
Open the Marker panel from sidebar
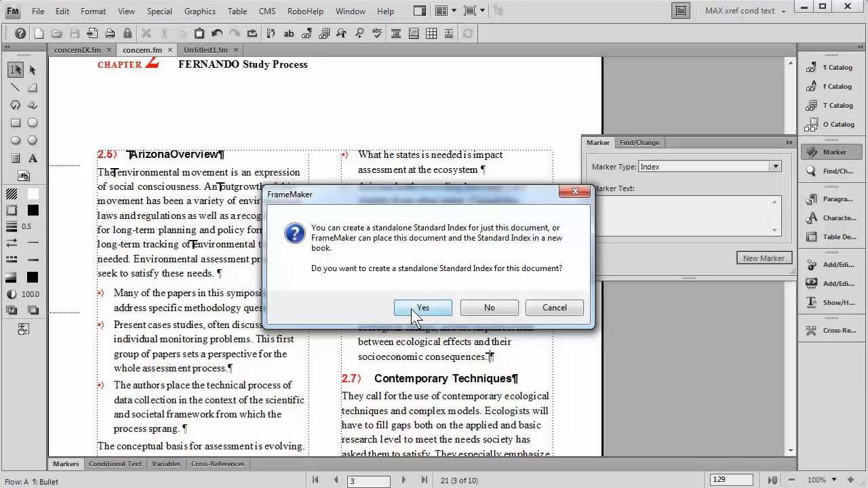pyautogui.click(x=831, y=152)
